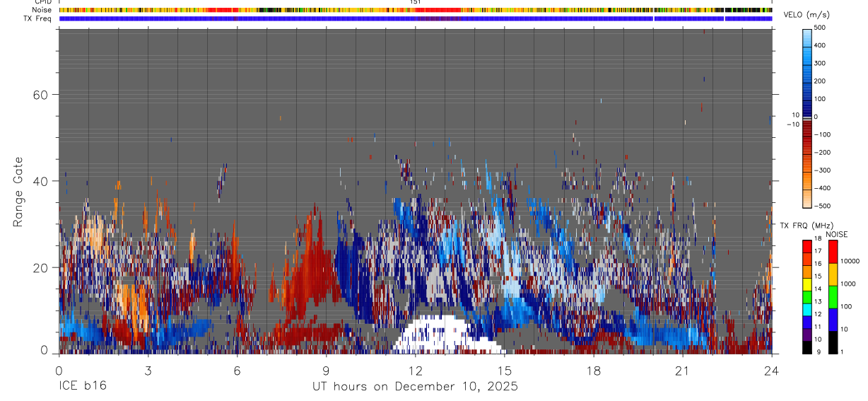Click the 20 tick label on Range Gate axis
868x401 pixels.
coord(40,267)
